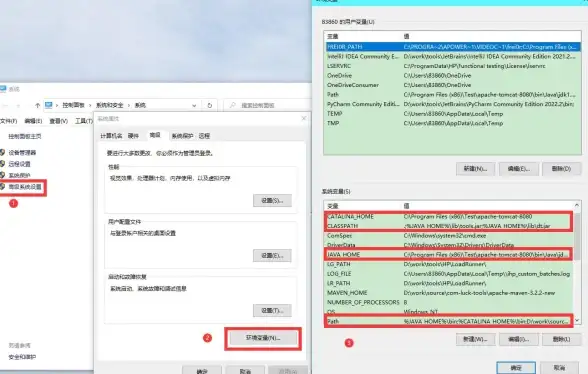
Task: Click 取消 in the Environment Variables dialog
Action: pyautogui.click(x=559, y=367)
